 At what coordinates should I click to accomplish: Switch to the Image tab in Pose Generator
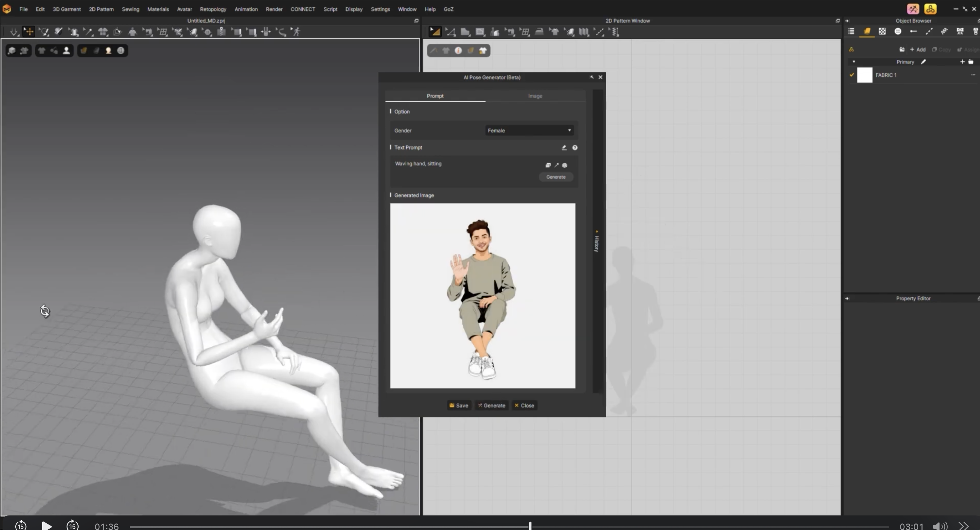(535, 96)
